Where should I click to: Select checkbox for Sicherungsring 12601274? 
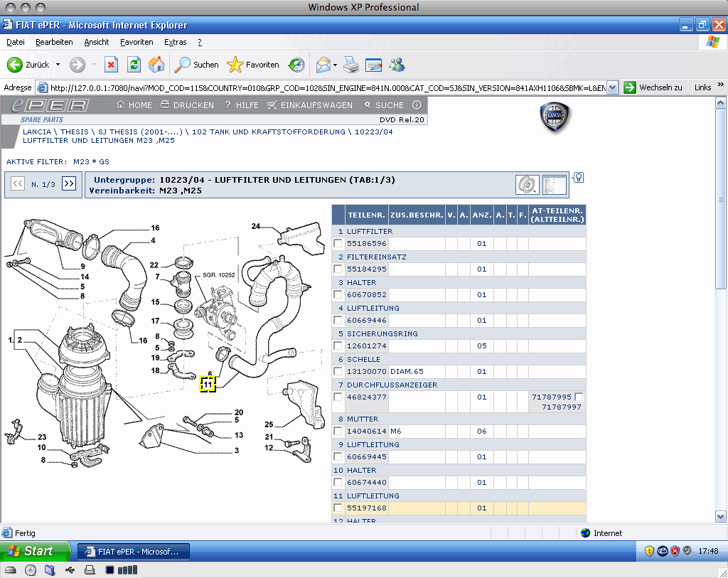pyautogui.click(x=338, y=346)
